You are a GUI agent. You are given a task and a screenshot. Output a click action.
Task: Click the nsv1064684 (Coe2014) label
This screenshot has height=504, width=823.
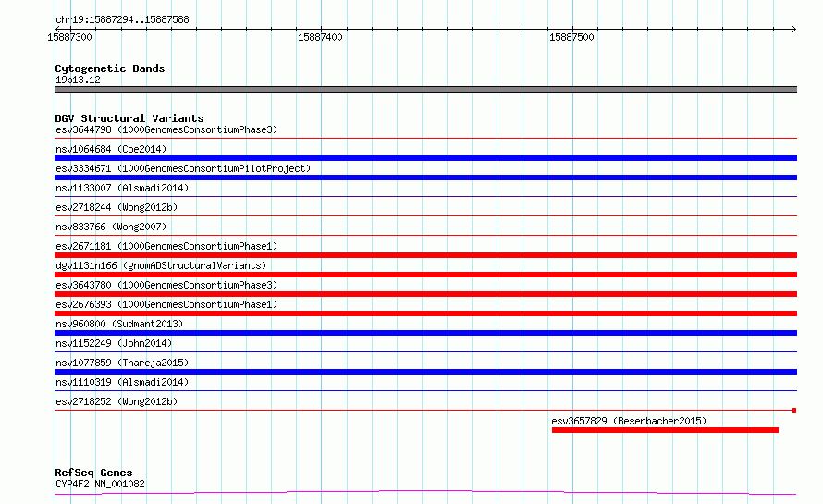point(111,149)
